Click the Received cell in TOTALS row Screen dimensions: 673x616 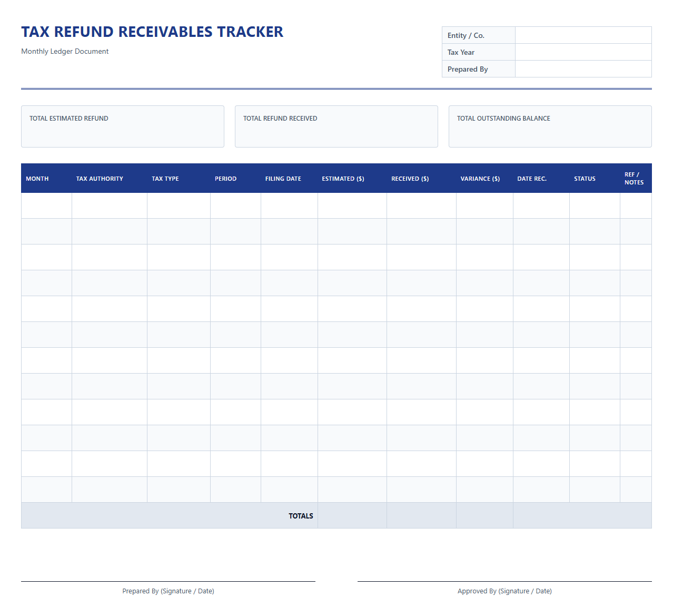pos(421,515)
